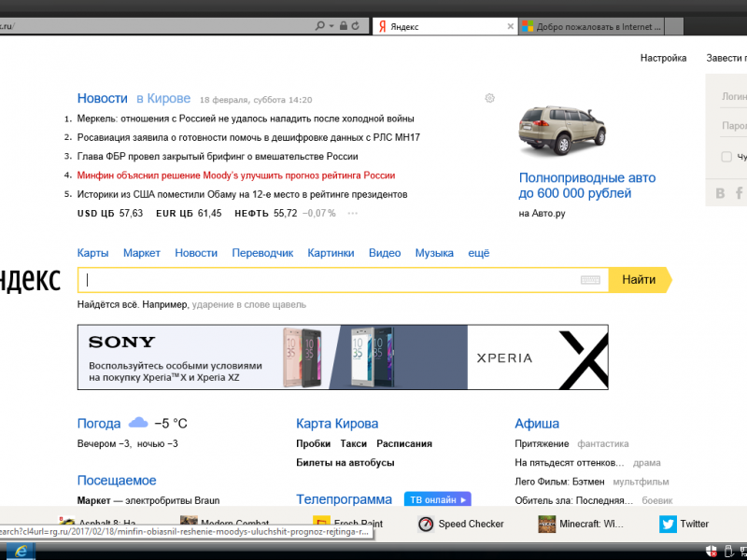Log in via Facebook icon
Viewport: 747px width, 560px height.
[x=739, y=193]
